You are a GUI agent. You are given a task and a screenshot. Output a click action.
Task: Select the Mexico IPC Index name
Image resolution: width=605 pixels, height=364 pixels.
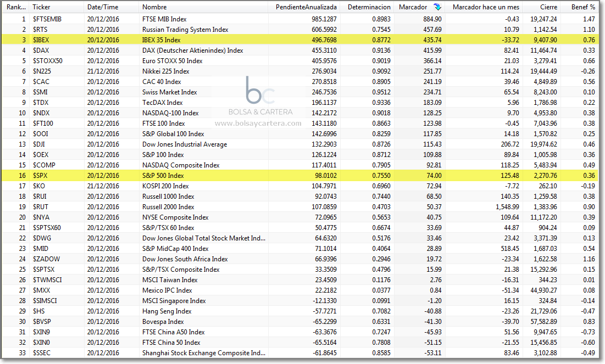point(166,289)
